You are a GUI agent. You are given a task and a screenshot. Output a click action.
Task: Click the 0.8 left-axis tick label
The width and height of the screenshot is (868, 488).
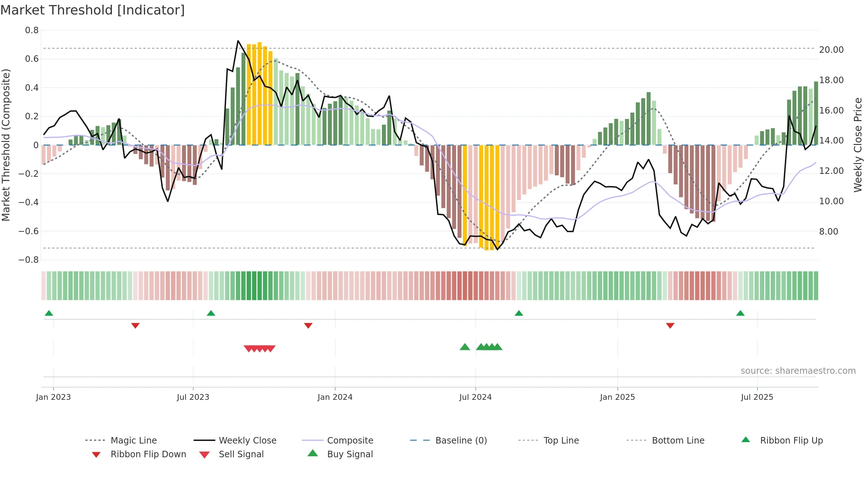[x=32, y=30]
